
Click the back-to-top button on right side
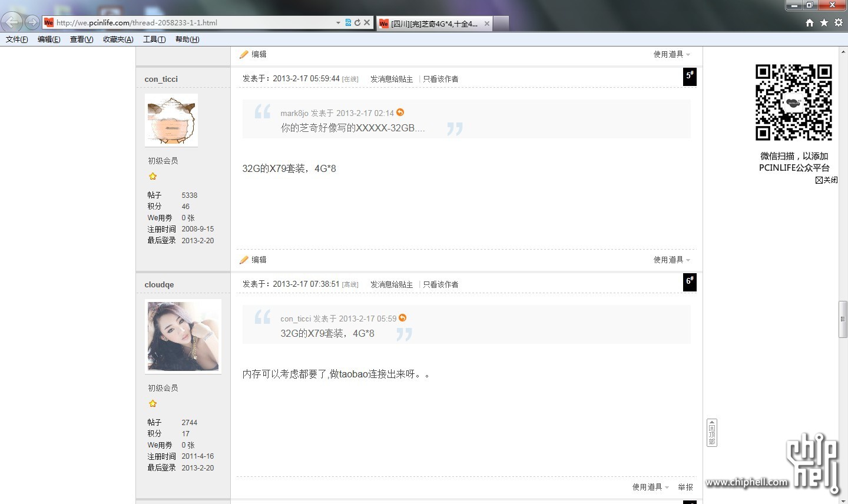pos(712,433)
